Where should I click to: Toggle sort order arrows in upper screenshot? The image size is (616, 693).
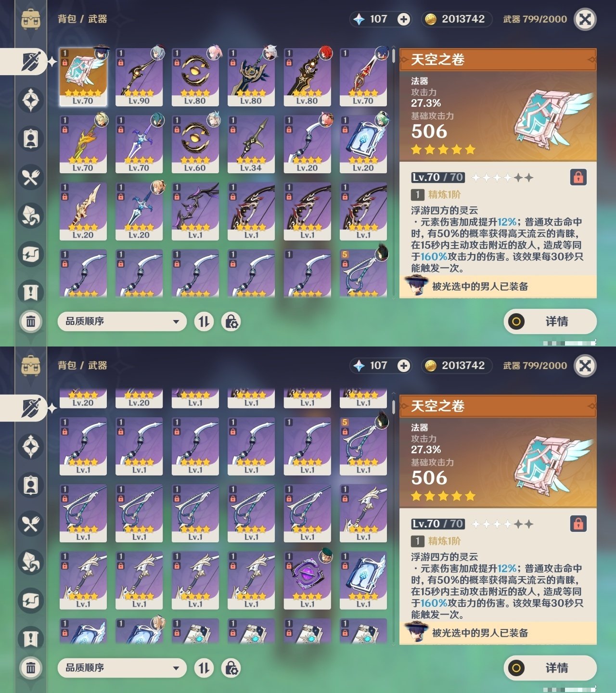pyautogui.click(x=204, y=321)
